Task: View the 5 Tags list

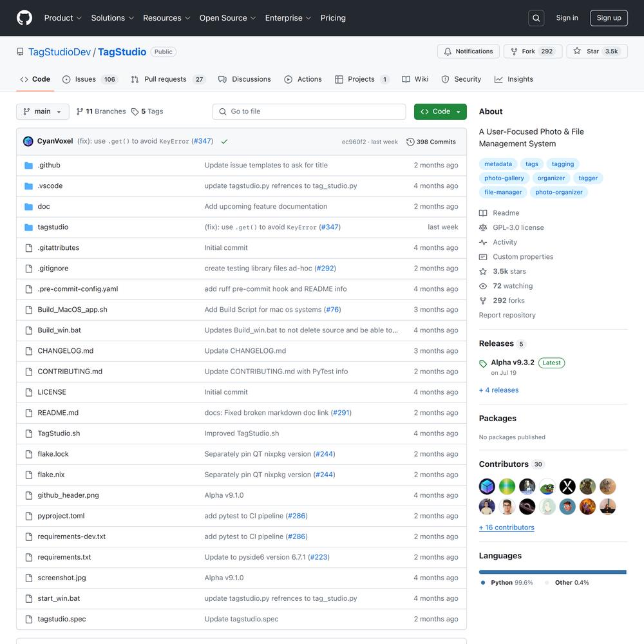Action: pos(147,111)
